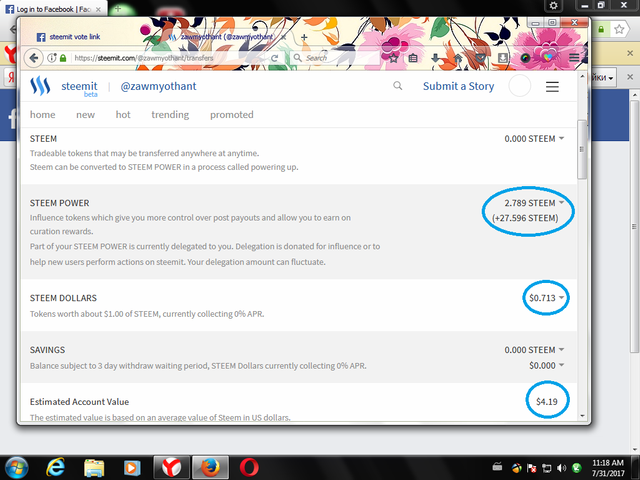Viewport: 640px width, 480px height.
Task: Click the STEEM DOLLARS heading text
Action: [63, 298]
